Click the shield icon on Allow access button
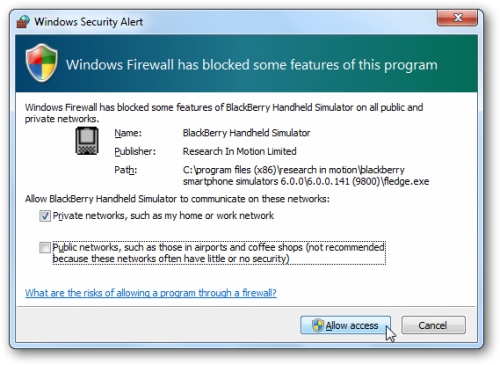The height and width of the screenshot is (365, 500). pyautogui.click(x=318, y=325)
